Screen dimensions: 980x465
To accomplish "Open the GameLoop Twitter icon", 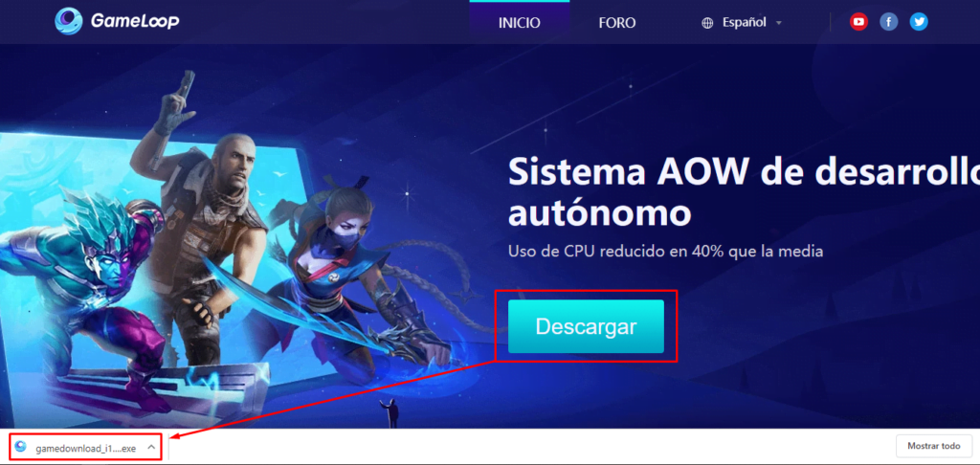I will point(918,23).
